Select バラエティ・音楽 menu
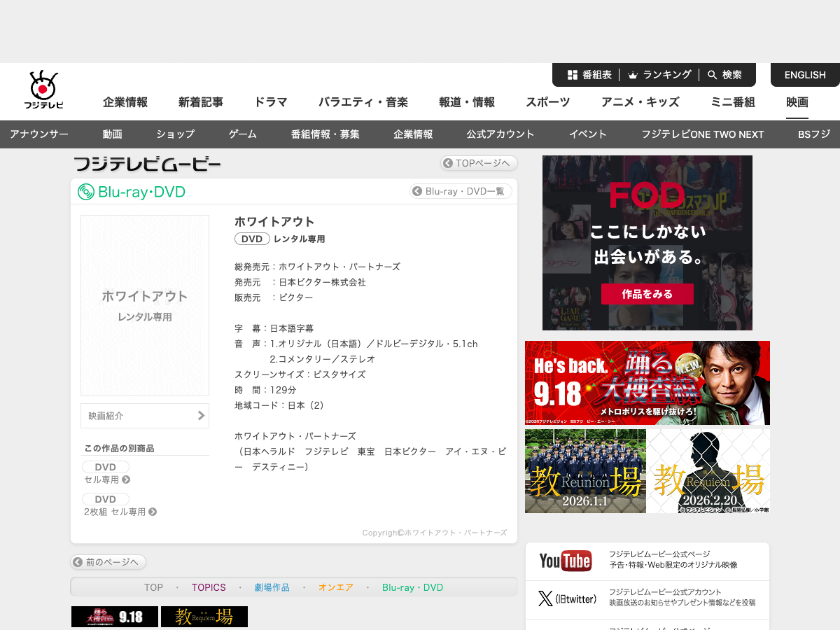The image size is (840, 630). pos(363,102)
